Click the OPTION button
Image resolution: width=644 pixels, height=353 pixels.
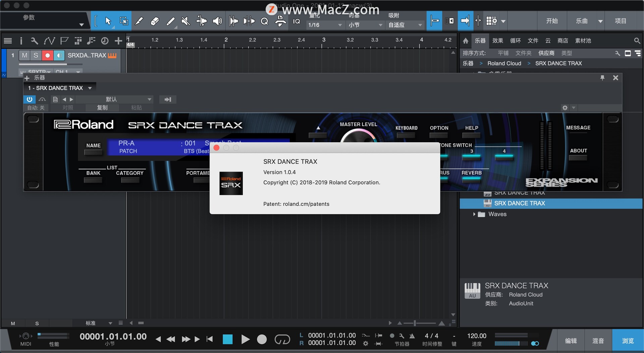[439, 135]
